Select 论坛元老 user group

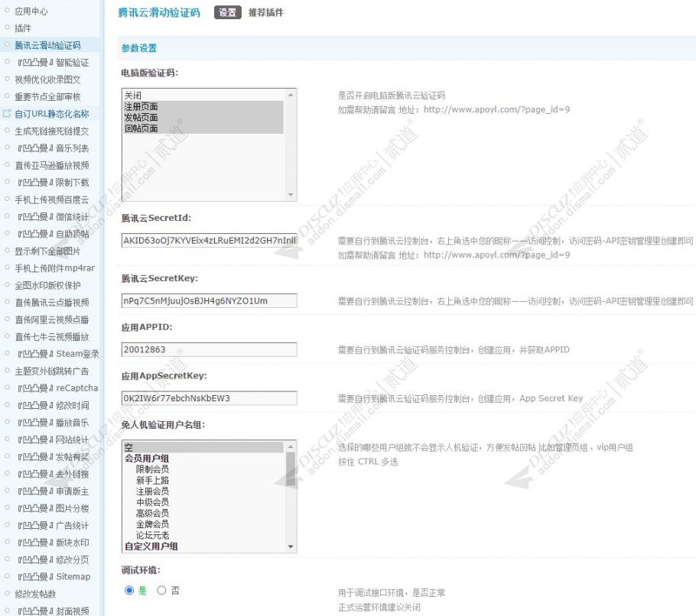pos(152,535)
